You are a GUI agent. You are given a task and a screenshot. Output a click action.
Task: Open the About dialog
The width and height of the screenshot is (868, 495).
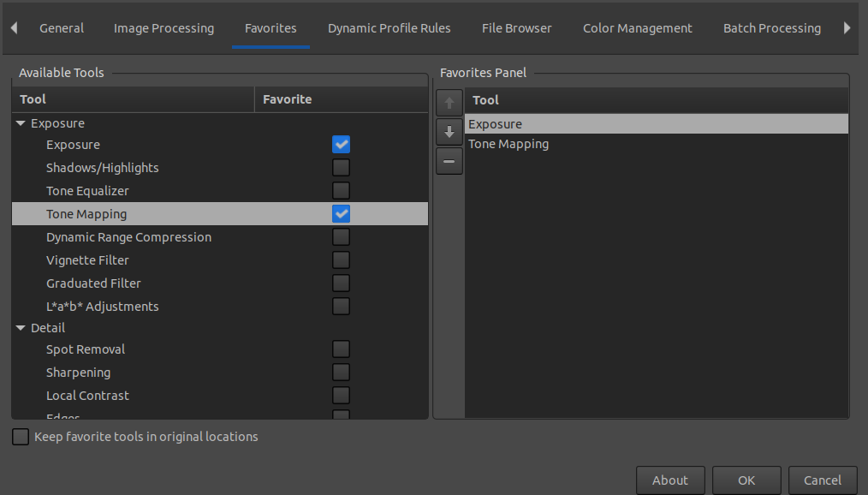tap(669, 480)
